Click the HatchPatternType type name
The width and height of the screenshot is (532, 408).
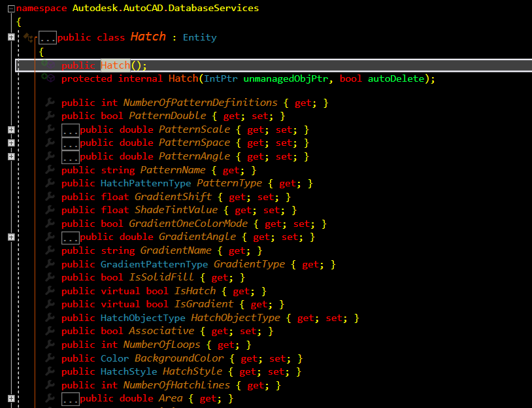(146, 184)
